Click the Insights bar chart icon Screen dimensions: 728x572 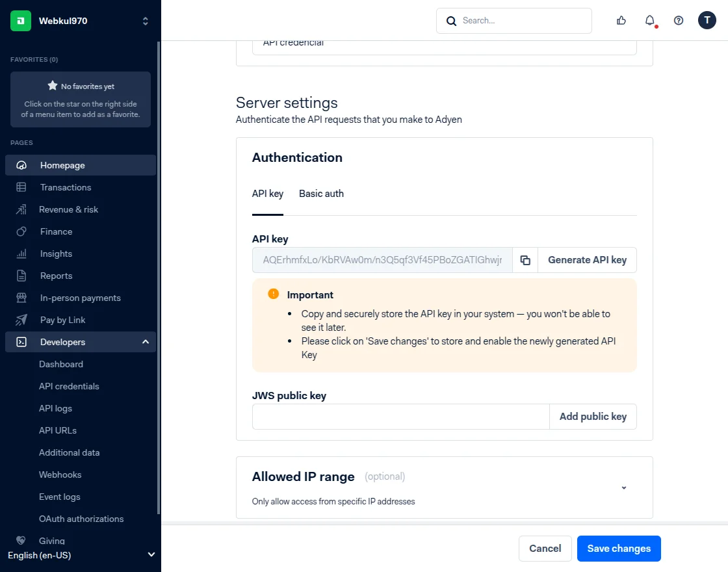(x=21, y=253)
